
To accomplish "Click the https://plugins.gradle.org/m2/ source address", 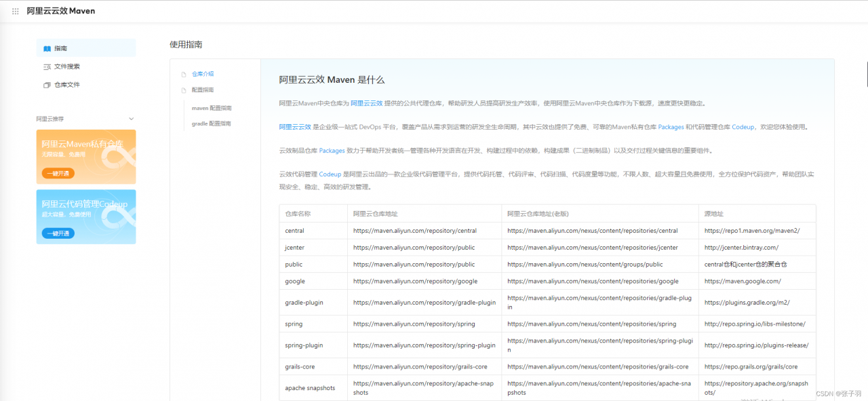I will point(747,303).
